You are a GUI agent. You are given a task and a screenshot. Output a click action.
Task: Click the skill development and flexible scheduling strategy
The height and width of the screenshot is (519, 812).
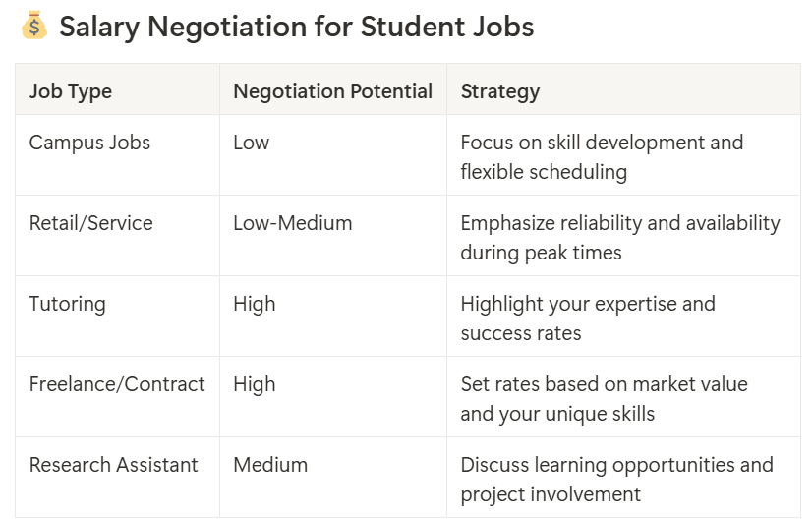tap(602, 157)
